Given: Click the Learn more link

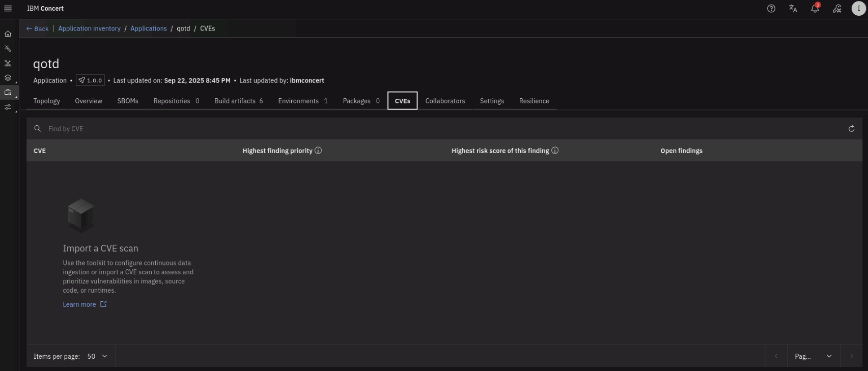Looking at the screenshot, I should tap(79, 304).
